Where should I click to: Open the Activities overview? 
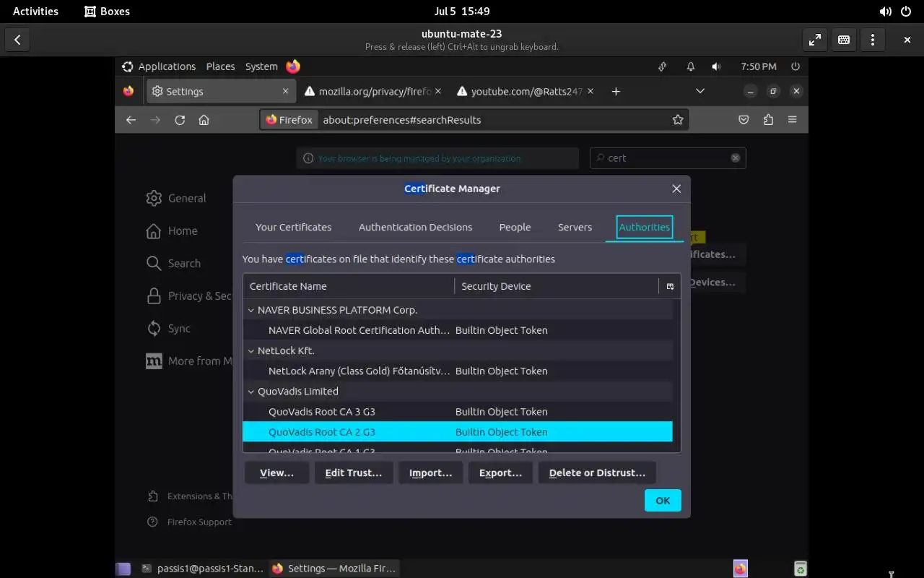click(35, 12)
